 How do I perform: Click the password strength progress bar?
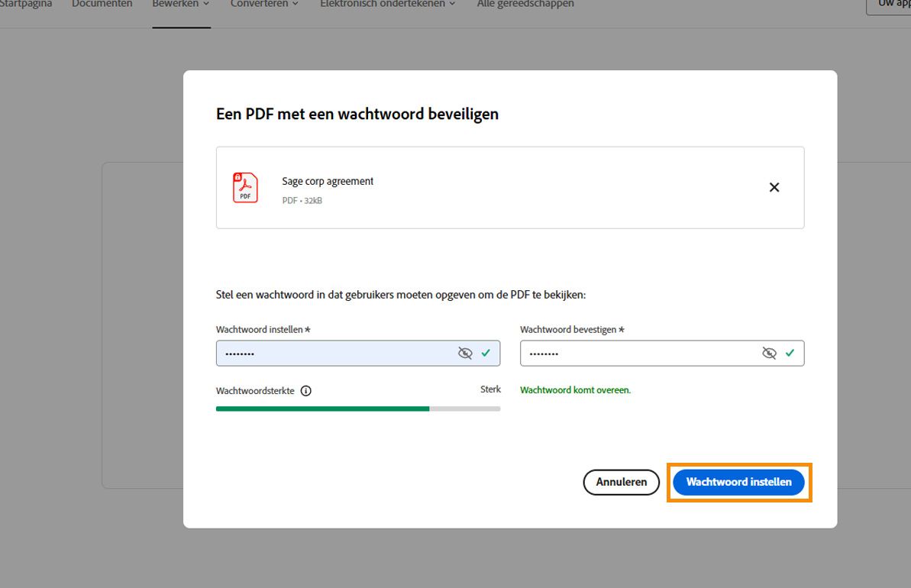(358, 409)
